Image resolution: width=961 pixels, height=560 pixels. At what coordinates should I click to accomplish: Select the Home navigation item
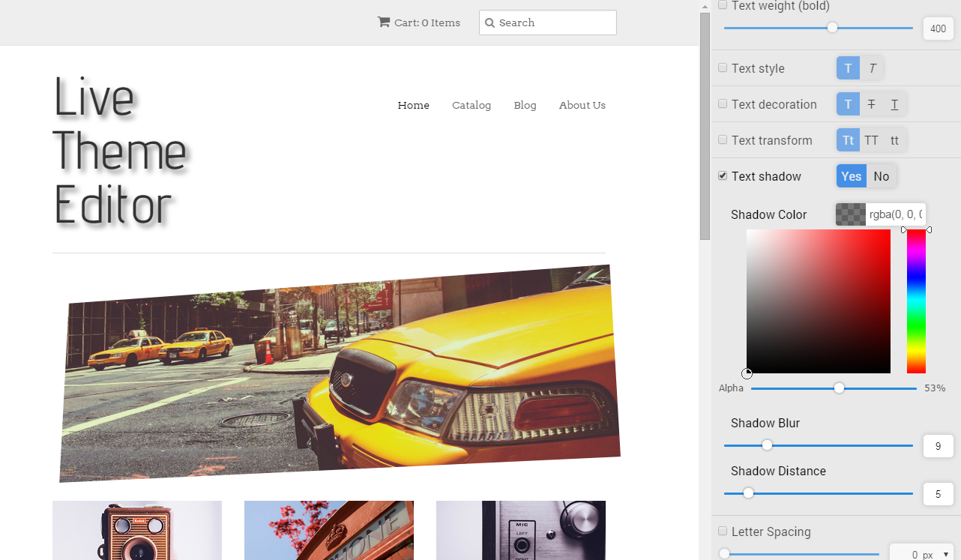(413, 105)
